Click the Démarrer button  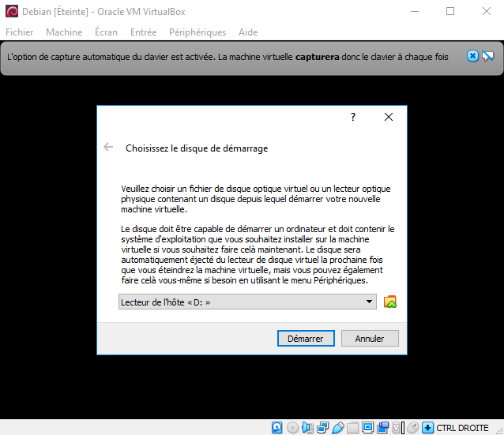pos(306,339)
